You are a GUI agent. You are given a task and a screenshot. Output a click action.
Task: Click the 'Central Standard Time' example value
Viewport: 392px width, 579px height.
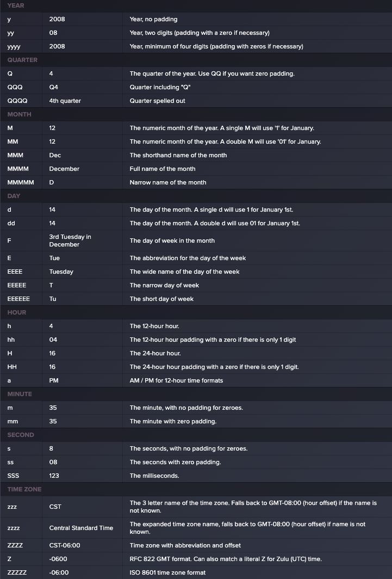(81, 528)
